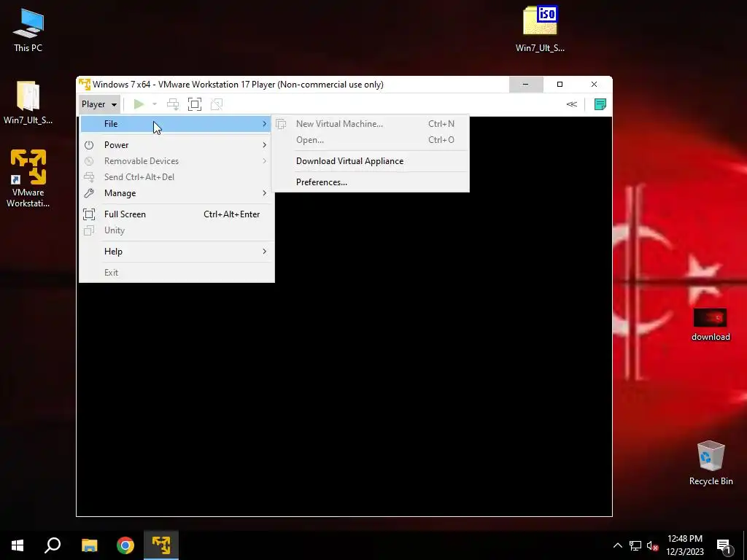Screen dimensions: 747x560
Task: Open the Windows Start menu
Action: [18, 545]
